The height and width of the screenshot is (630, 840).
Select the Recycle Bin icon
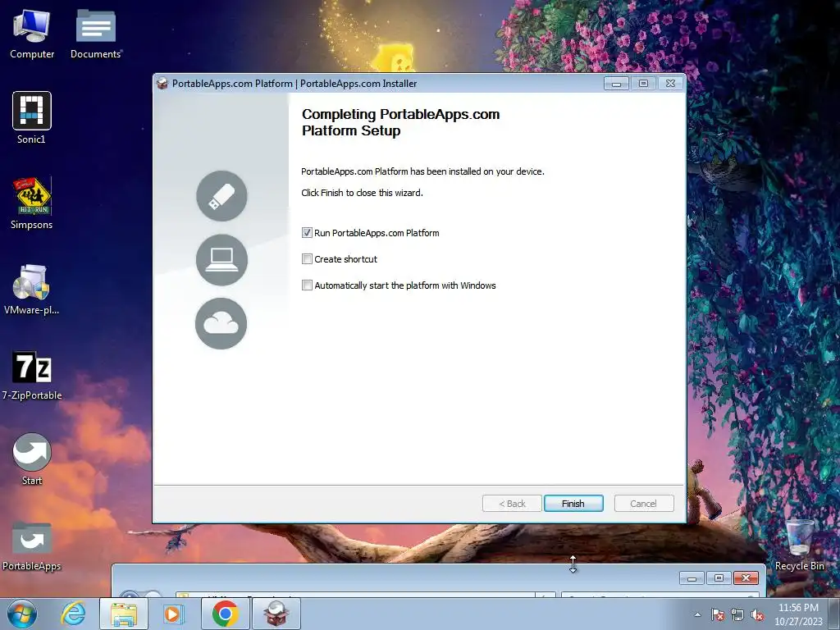[799, 545]
